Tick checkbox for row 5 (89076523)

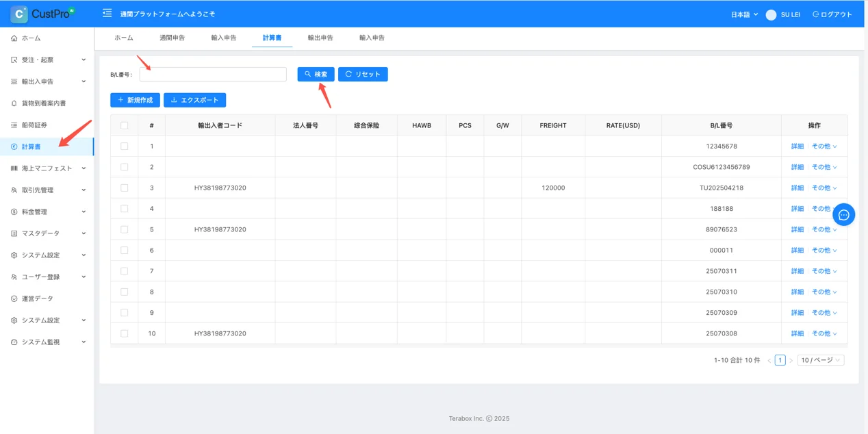coord(124,229)
